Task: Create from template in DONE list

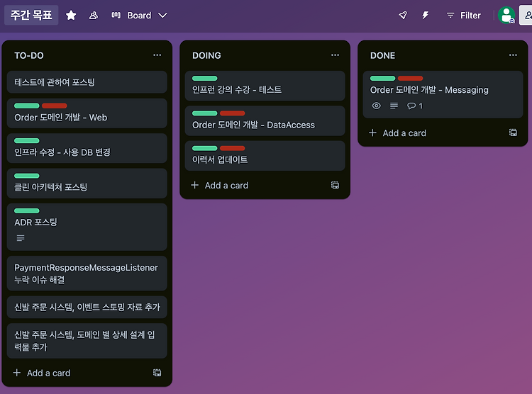Action: (x=513, y=133)
